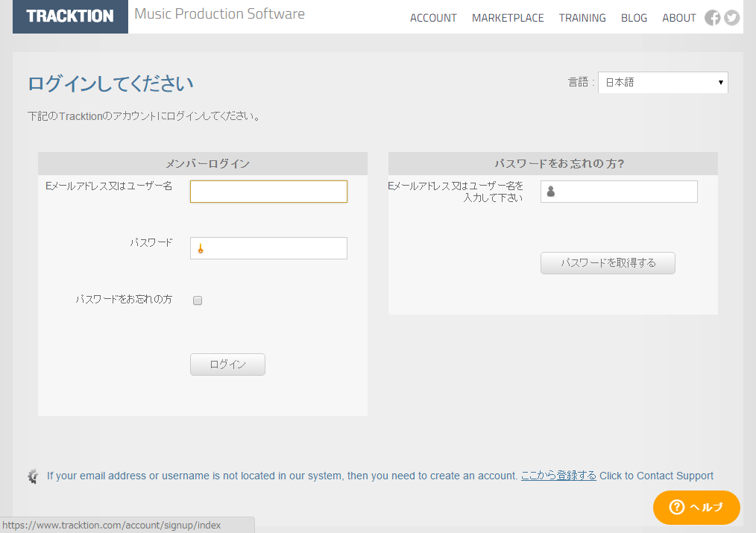
Task: Open the ABOUT menu
Action: tap(679, 18)
